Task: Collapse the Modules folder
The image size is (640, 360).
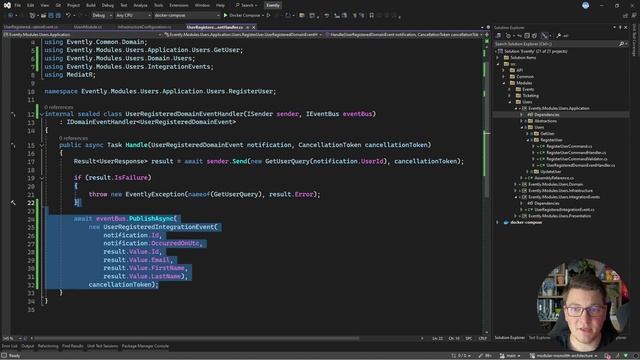Action: coord(504,83)
